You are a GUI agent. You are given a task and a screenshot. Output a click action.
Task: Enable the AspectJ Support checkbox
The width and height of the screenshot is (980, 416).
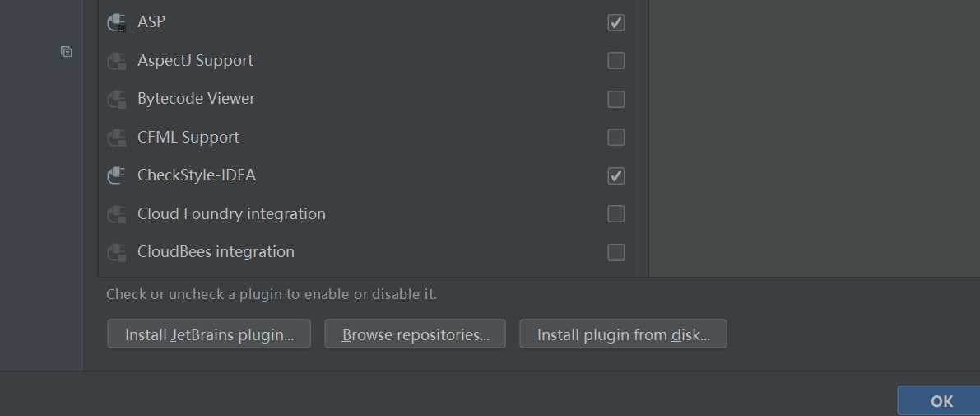coord(615,61)
